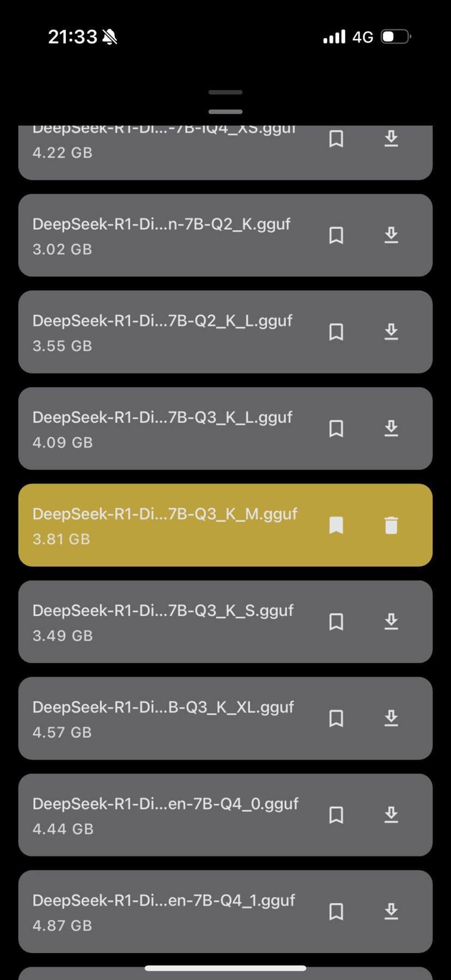451x980 pixels.
Task: Delete the downloaded Q3_K_M.gguf model
Action: pyautogui.click(x=391, y=525)
